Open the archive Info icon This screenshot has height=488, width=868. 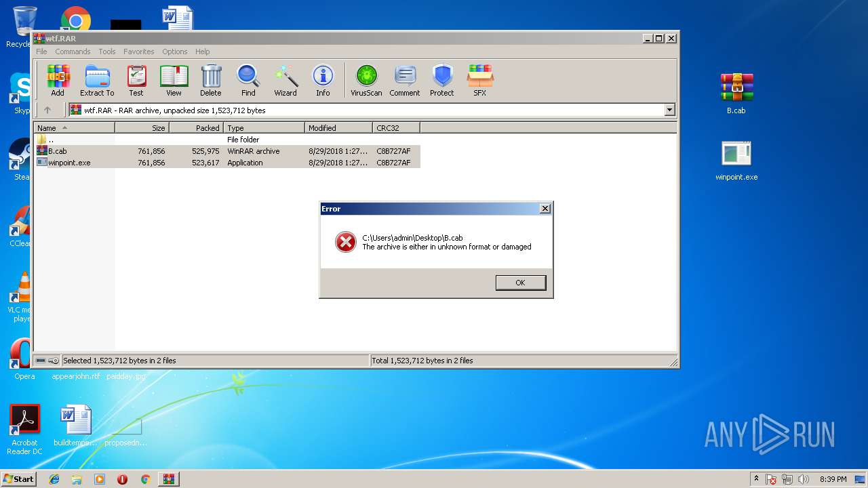click(x=323, y=81)
